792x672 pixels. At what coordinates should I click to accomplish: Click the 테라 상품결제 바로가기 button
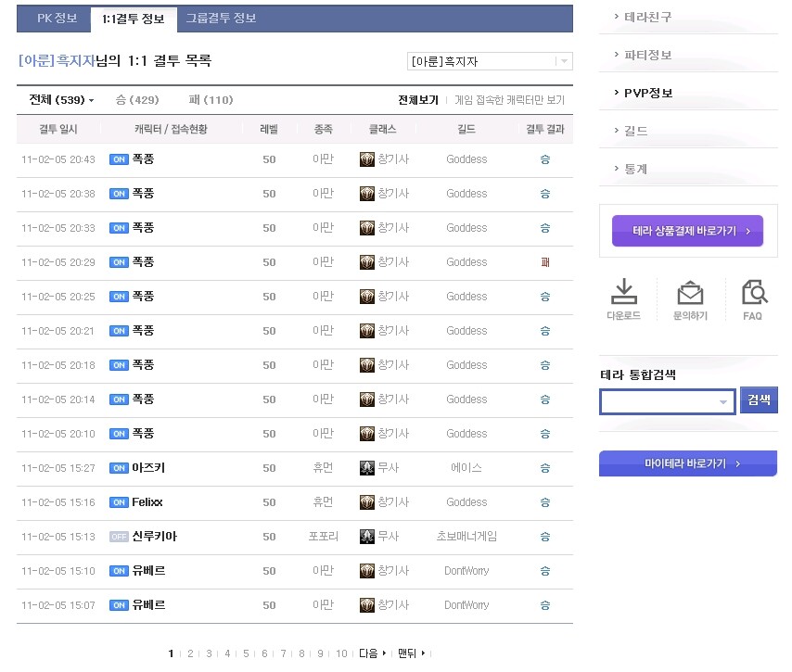pos(686,232)
